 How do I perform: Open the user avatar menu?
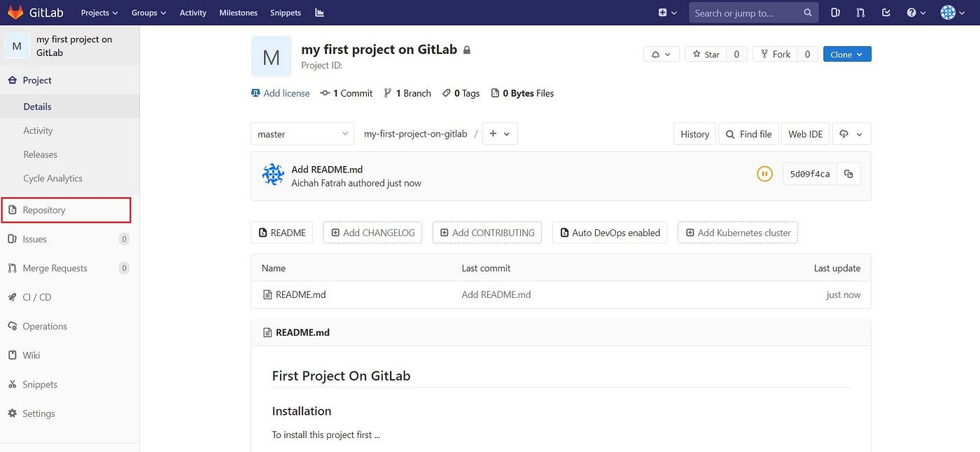tap(953, 13)
